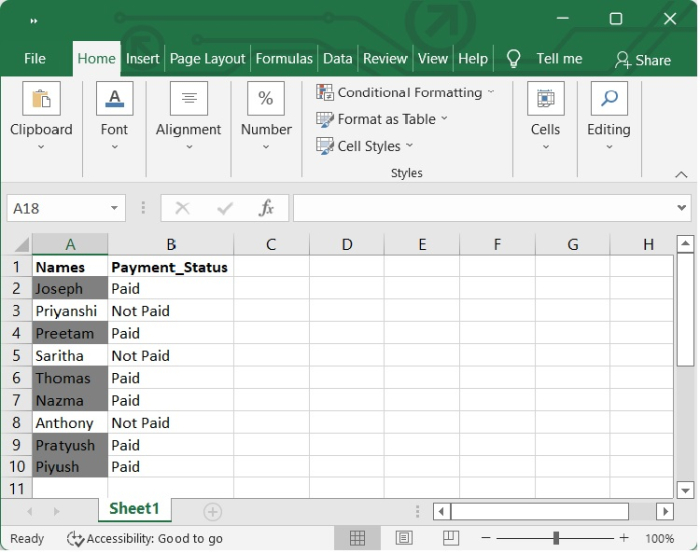Screen dimensions: 700x553
Task: Switch to Page Layout view
Action: 404,538
